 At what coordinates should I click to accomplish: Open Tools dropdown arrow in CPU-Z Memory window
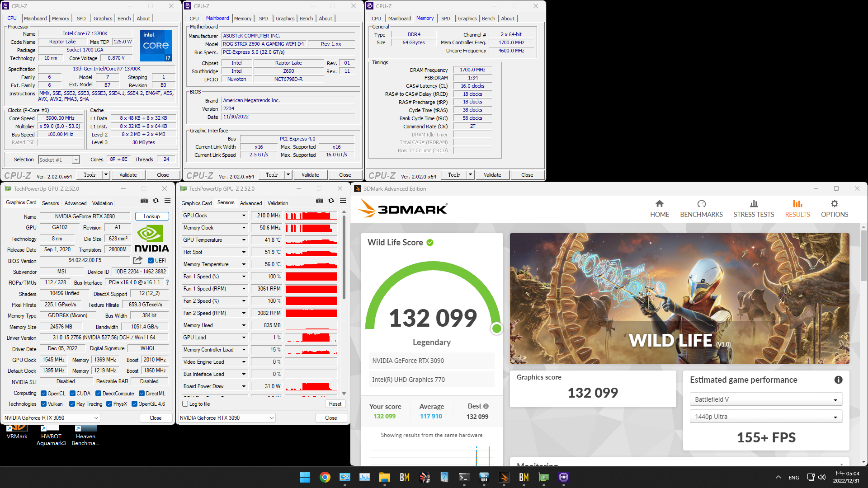470,175
